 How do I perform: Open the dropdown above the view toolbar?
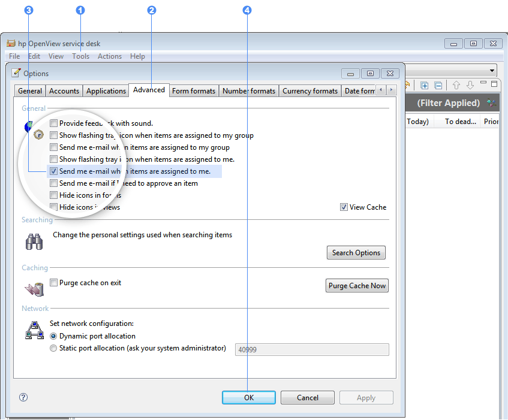(492, 71)
